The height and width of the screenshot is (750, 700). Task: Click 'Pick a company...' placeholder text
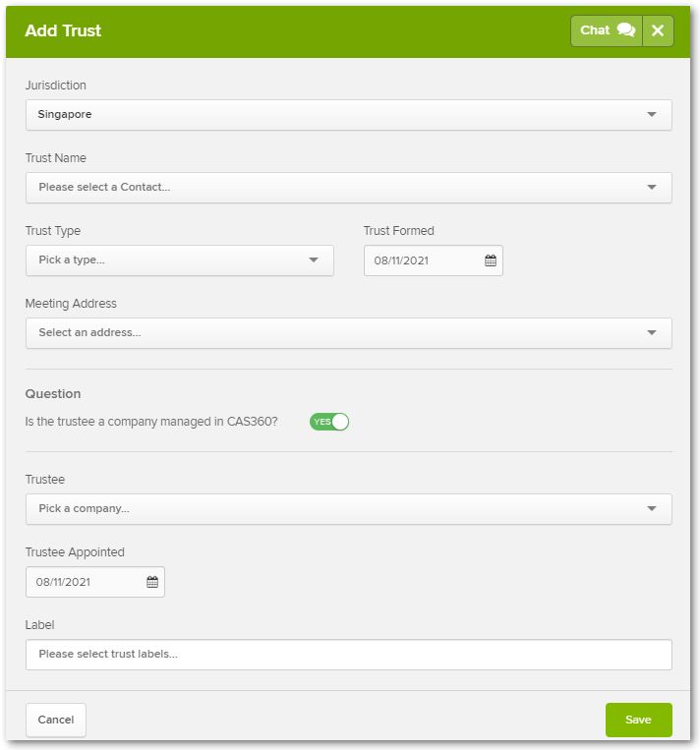(x=85, y=508)
